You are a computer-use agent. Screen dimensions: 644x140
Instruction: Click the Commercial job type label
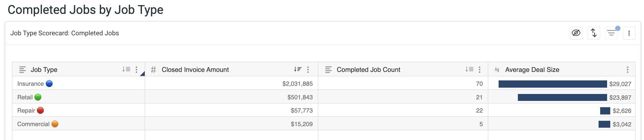33,124
